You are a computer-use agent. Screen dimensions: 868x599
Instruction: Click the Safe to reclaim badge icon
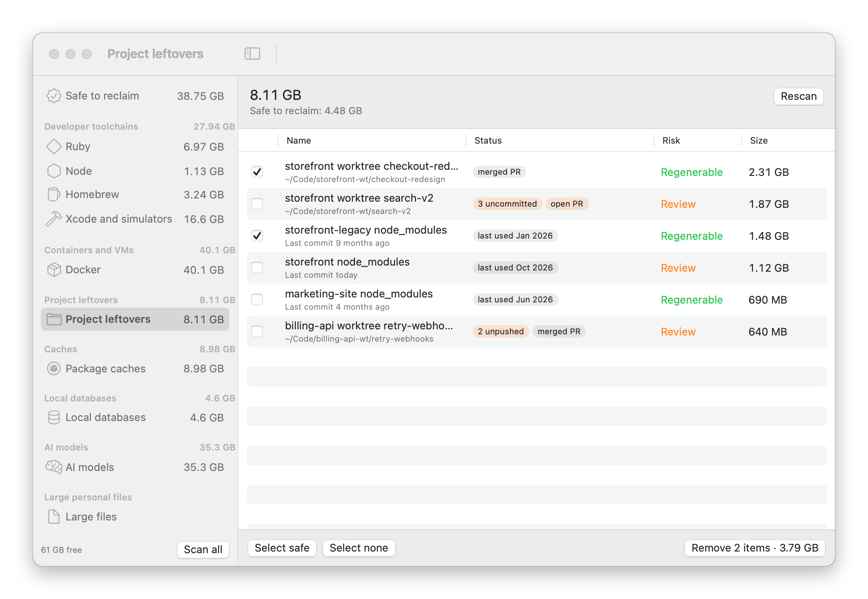click(x=54, y=96)
